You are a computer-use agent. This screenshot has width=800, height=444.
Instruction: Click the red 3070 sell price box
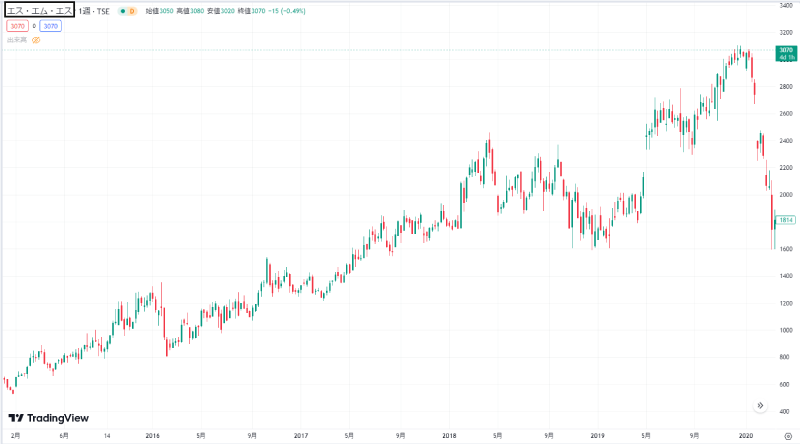tap(17, 26)
